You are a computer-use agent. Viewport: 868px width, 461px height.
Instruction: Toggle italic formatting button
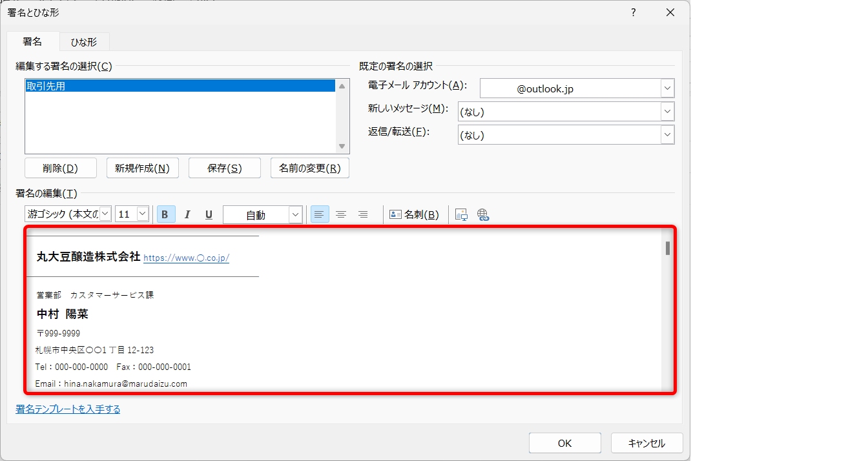click(x=187, y=214)
